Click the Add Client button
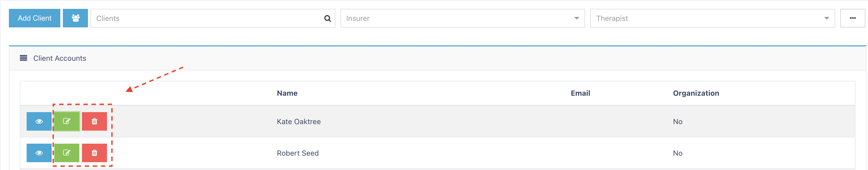This screenshot has width=868, height=170. [x=34, y=18]
